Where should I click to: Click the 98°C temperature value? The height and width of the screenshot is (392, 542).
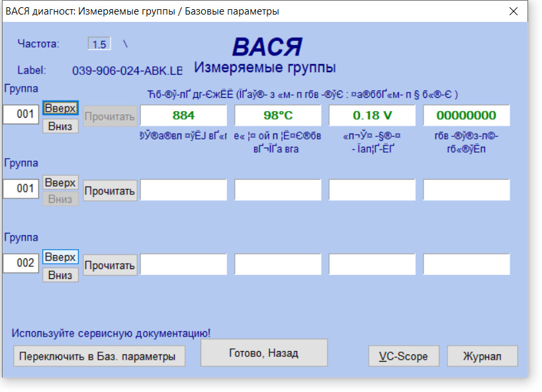click(278, 116)
